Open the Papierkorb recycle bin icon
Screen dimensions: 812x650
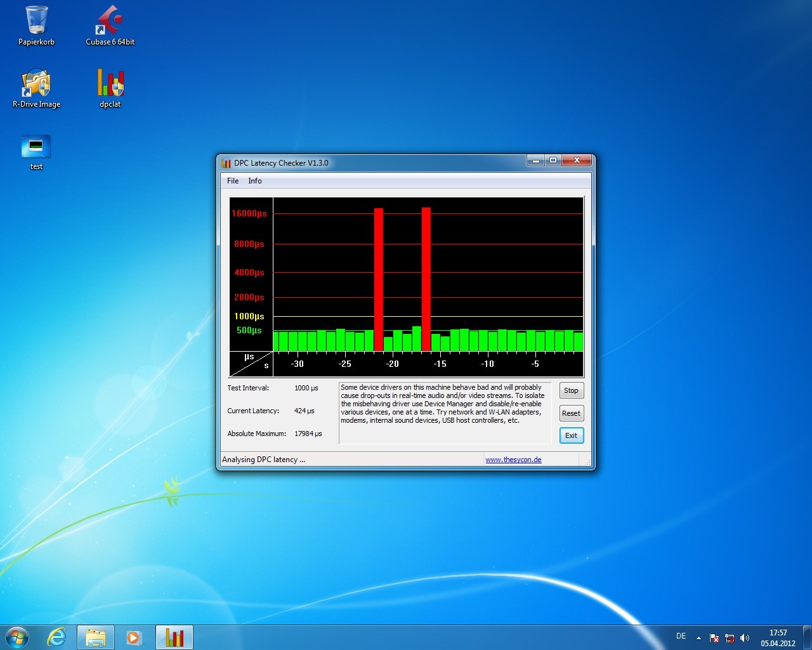[36, 25]
